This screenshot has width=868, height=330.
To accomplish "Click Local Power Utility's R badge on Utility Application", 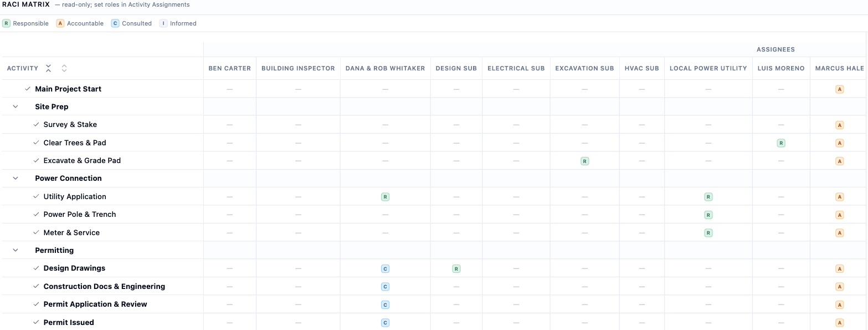I will (708, 197).
